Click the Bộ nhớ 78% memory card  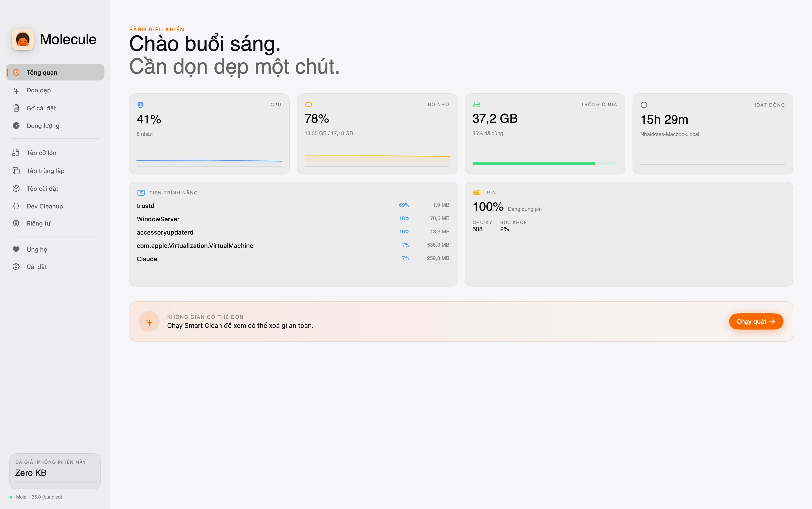(x=377, y=134)
